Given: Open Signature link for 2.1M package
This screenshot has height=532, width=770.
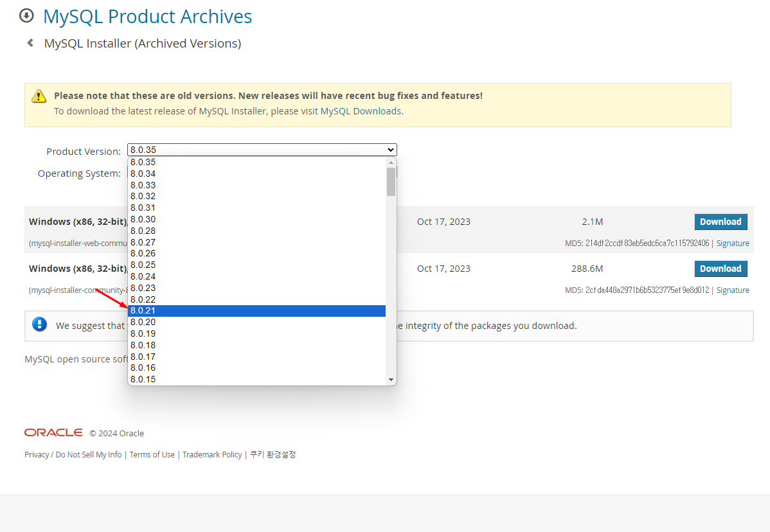Looking at the screenshot, I should tap(733, 244).
